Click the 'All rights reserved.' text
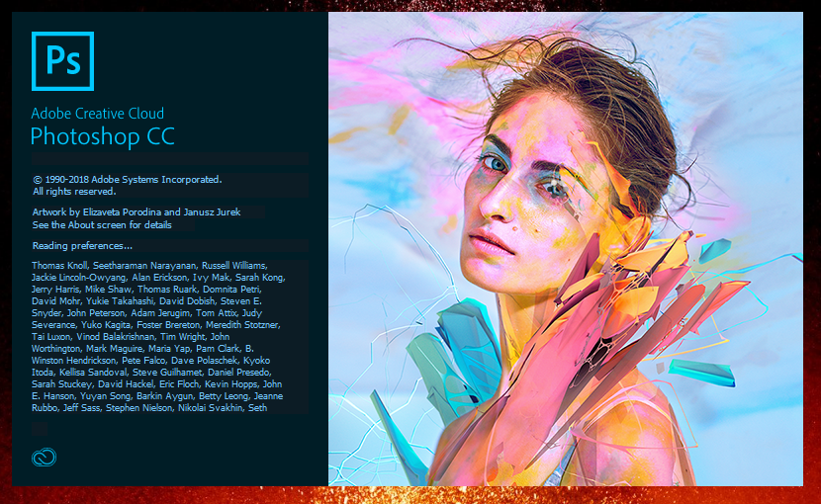821x504 pixels. click(74, 192)
